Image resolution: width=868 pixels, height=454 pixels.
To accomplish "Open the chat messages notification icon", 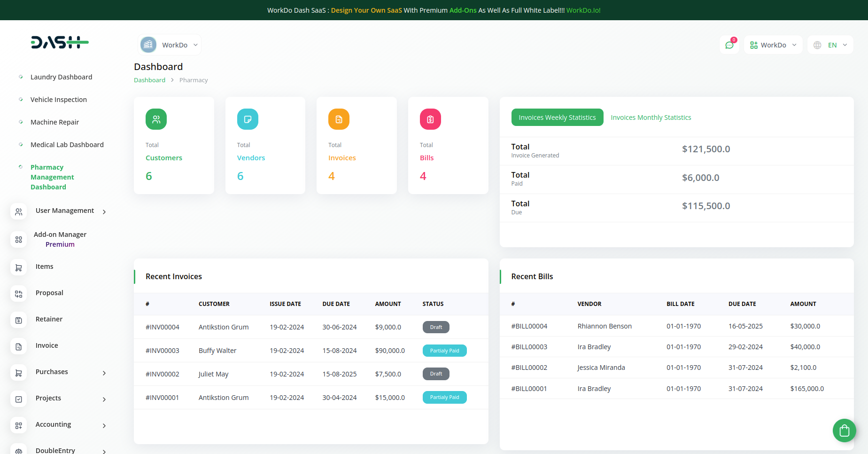I will (x=729, y=45).
